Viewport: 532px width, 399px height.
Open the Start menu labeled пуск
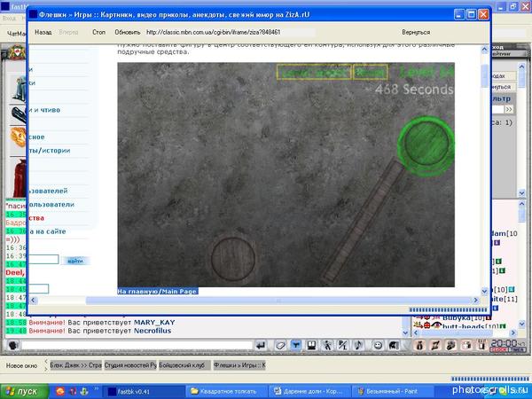[24, 391]
